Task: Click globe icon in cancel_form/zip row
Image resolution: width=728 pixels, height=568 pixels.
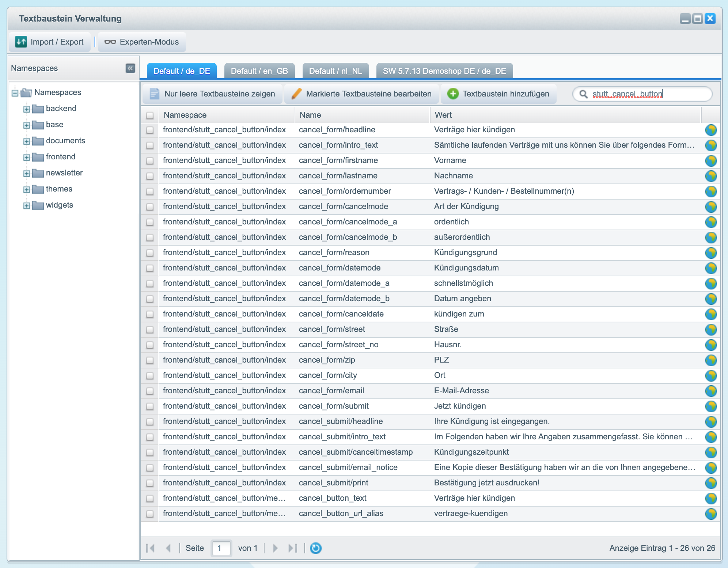Action: click(711, 360)
